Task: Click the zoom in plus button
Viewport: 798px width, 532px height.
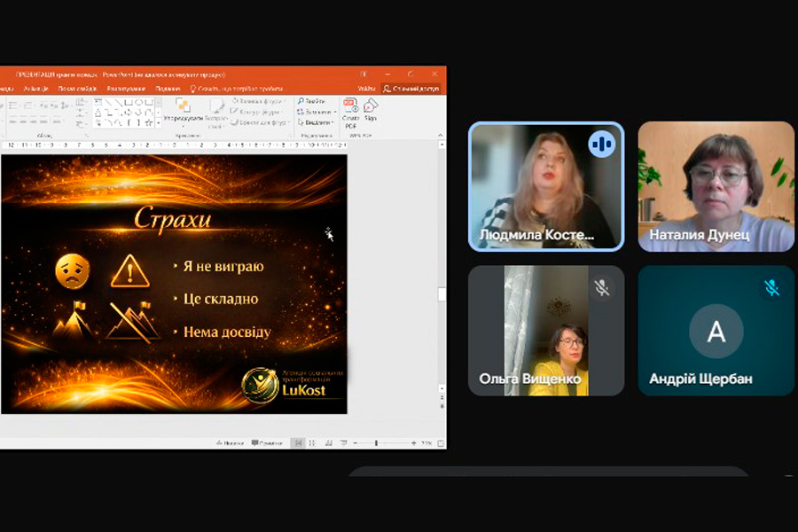Action: point(414,443)
